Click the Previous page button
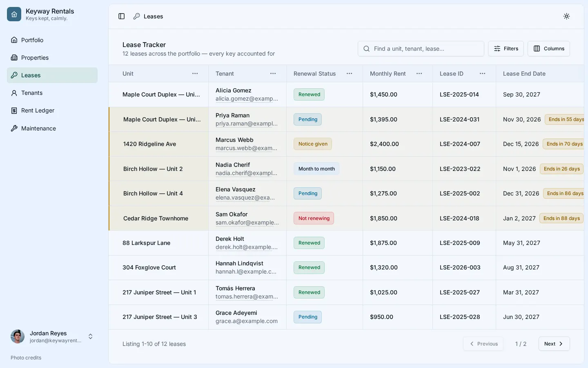 pos(483,344)
